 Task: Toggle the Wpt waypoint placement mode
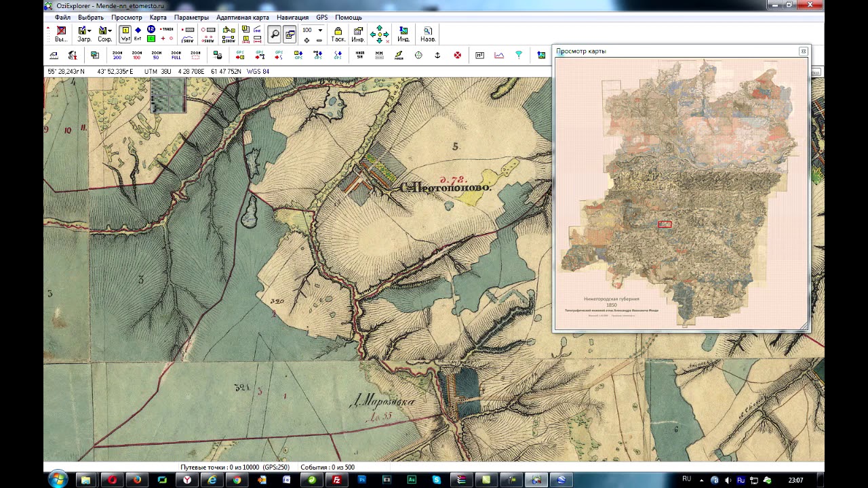click(x=125, y=34)
